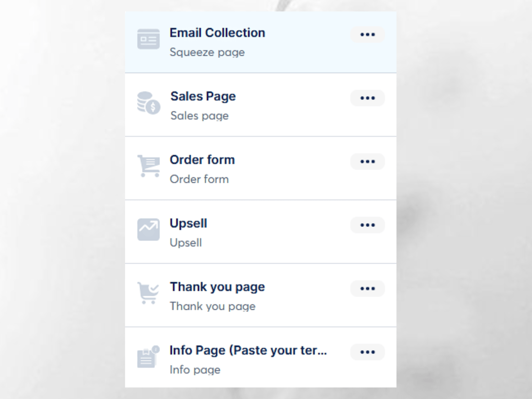The height and width of the screenshot is (399, 532).
Task: Open the three-dot menu for Thank you page
Action: click(x=367, y=288)
